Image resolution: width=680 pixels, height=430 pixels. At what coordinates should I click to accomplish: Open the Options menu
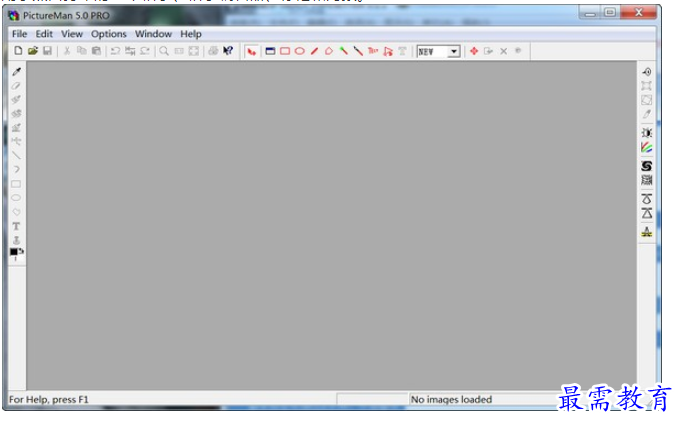109,34
